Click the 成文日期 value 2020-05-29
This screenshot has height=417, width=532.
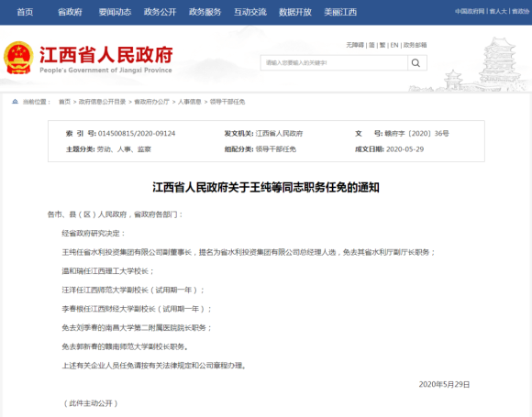pyautogui.click(x=405, y=149)
